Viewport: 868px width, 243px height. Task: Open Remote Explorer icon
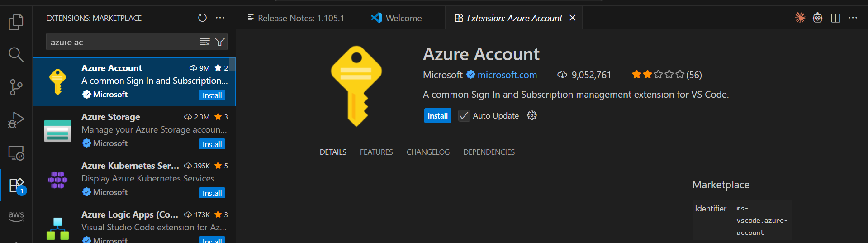[16, 153]
